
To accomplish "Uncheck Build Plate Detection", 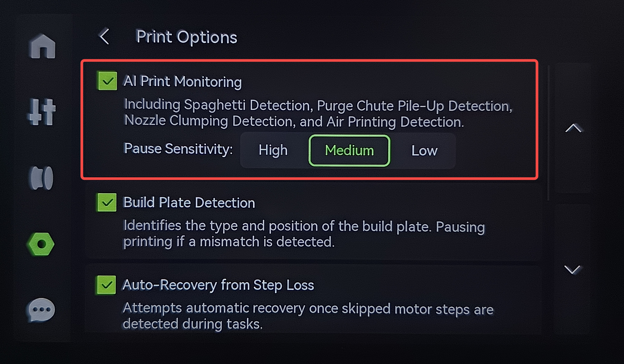I will (107, 202).
